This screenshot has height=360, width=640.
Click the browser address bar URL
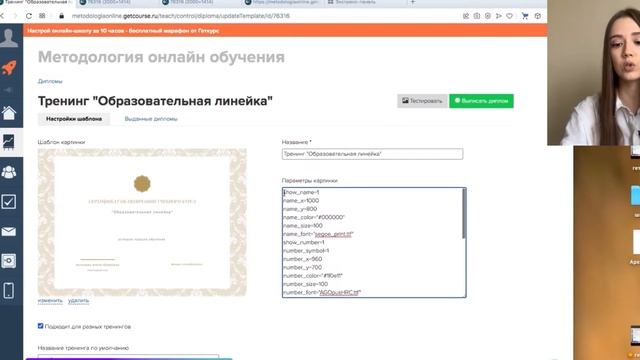pos(180,16)
